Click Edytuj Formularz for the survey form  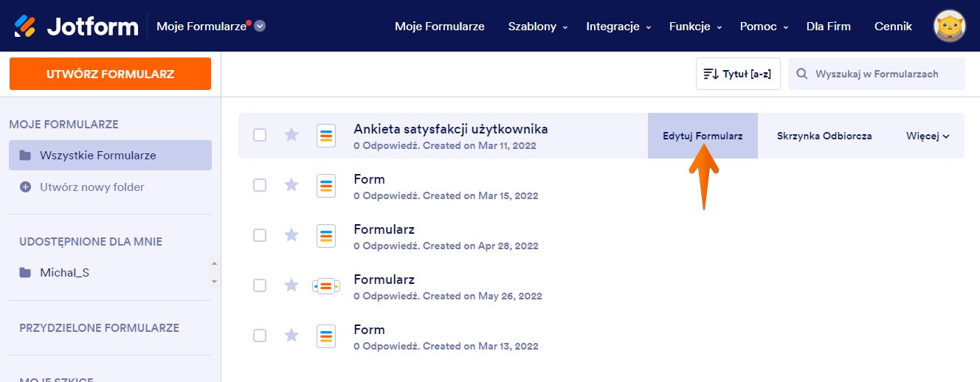point(703,136)
